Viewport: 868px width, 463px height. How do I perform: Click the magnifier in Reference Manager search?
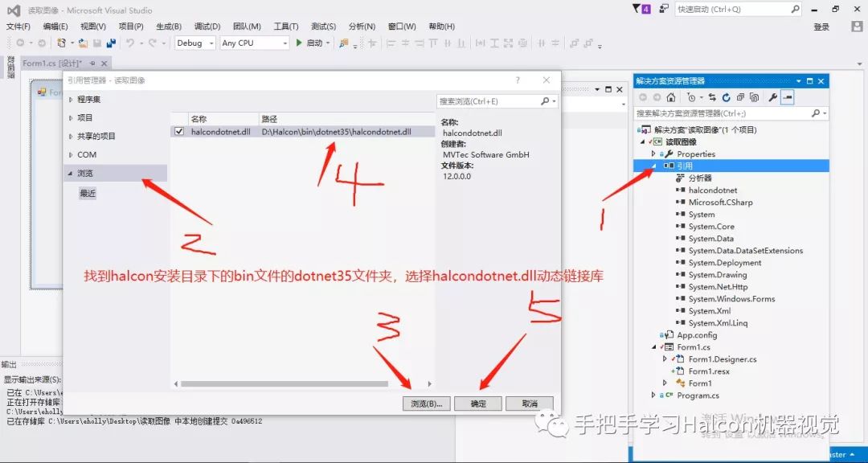(545, 101)
